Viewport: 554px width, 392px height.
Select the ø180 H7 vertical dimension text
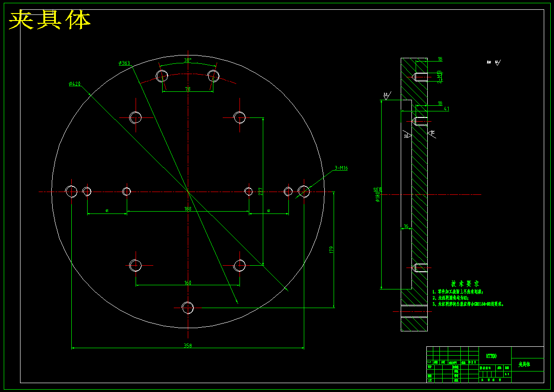click(x=377, y=194)
